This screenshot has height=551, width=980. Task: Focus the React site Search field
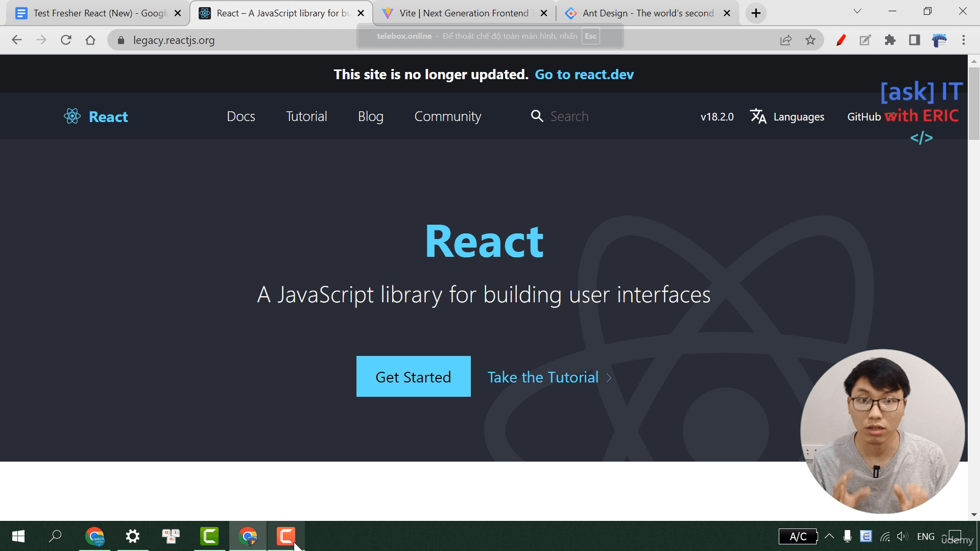pyautogui.click(x=569, y=116)
